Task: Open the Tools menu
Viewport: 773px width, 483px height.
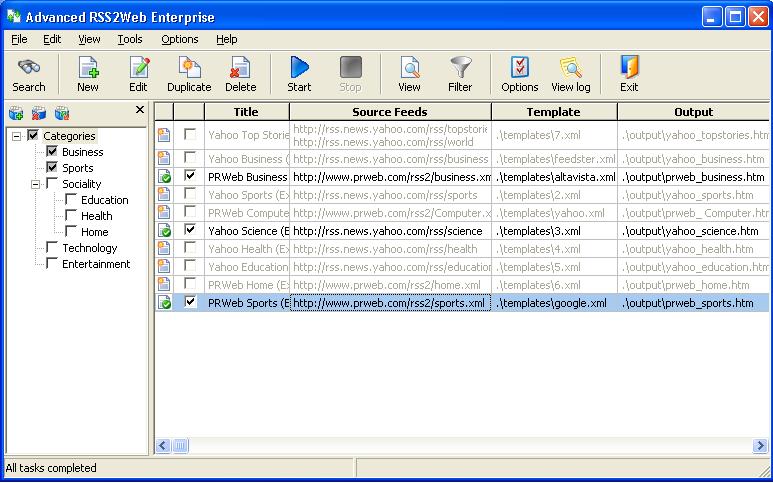Action: pos(129,39)
